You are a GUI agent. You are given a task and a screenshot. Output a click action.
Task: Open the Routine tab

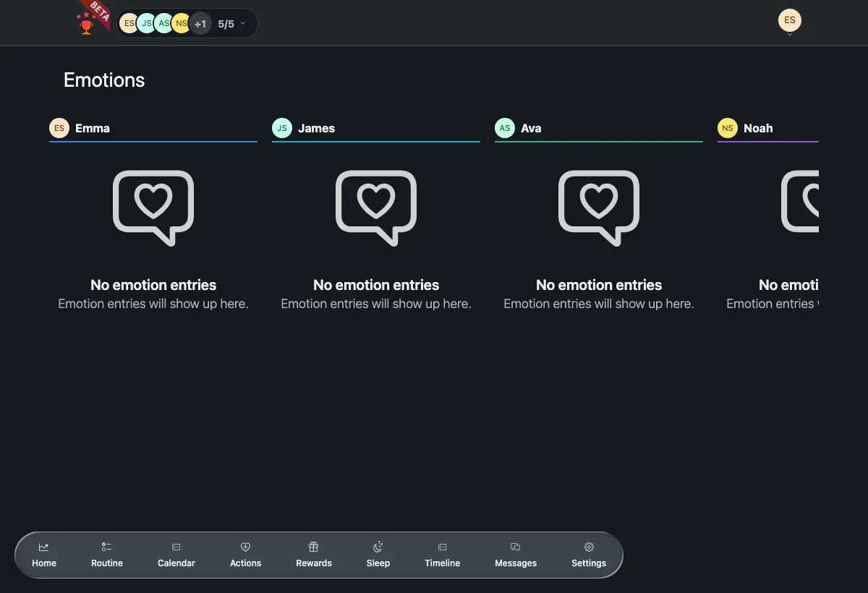pyautogui.click(x=107, y=555)
